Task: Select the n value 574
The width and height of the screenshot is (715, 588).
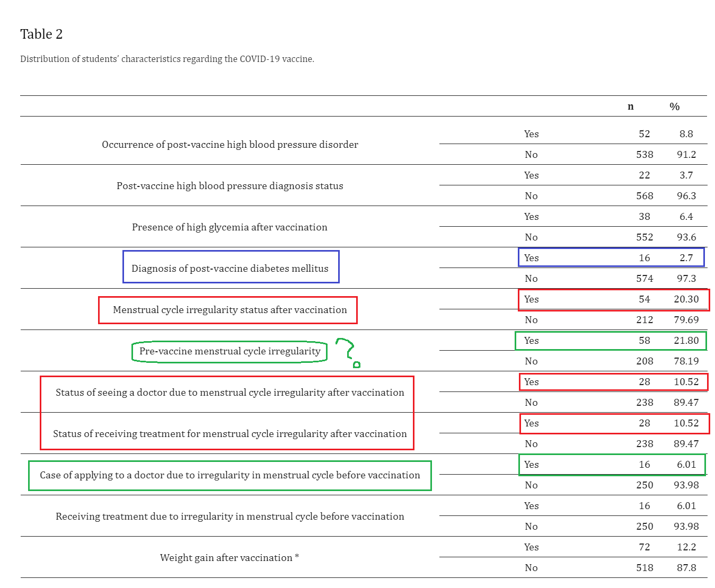Action: click(645, 279)
